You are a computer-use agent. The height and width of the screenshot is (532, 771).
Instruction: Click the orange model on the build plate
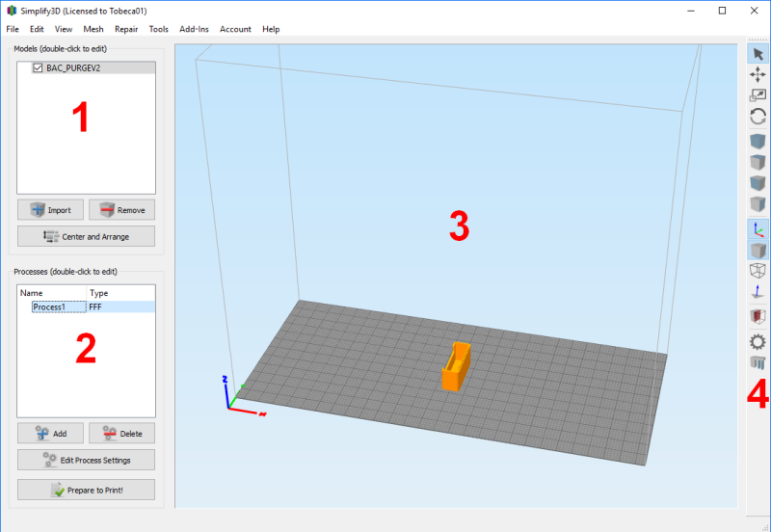pyautogui.click(x=457, y=368)
